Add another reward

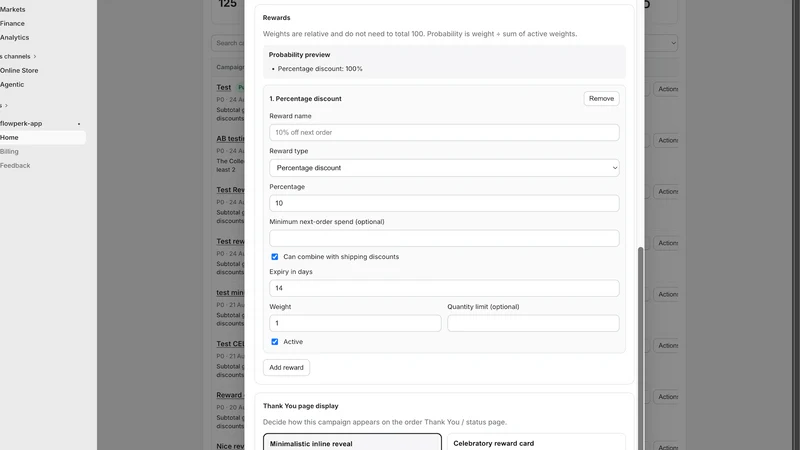pos(286,367)
